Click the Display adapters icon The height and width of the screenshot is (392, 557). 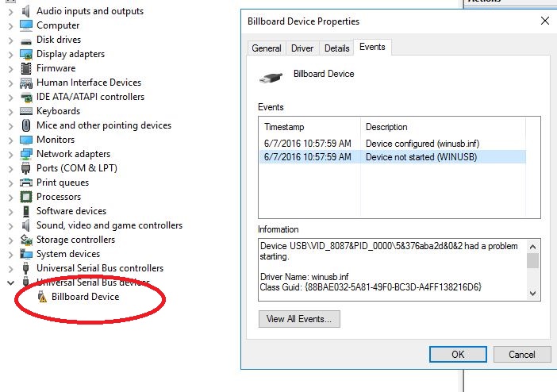(26, 54)
